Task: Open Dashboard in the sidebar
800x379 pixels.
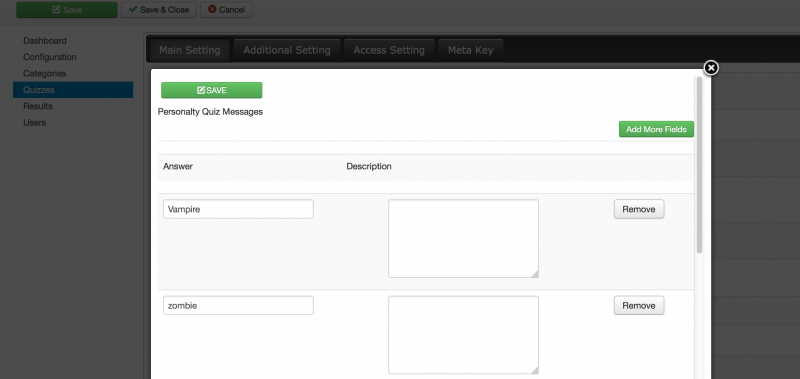Action: 45,41
